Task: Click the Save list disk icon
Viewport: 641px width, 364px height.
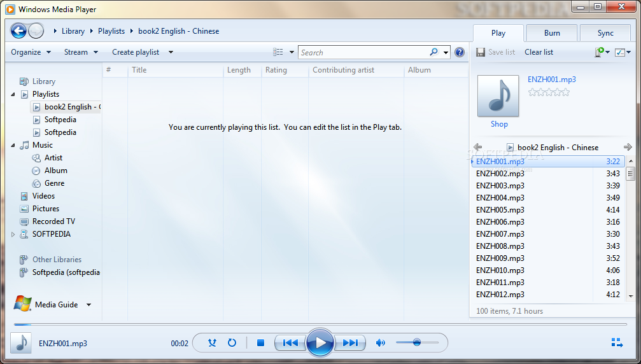Action: click(481, 52)
